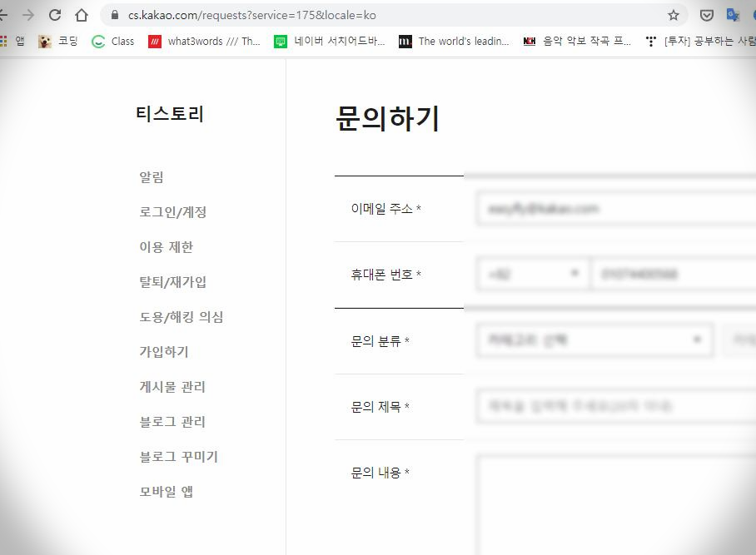Open the country code dropdown for 휴대폰 번호

point(532,274)
